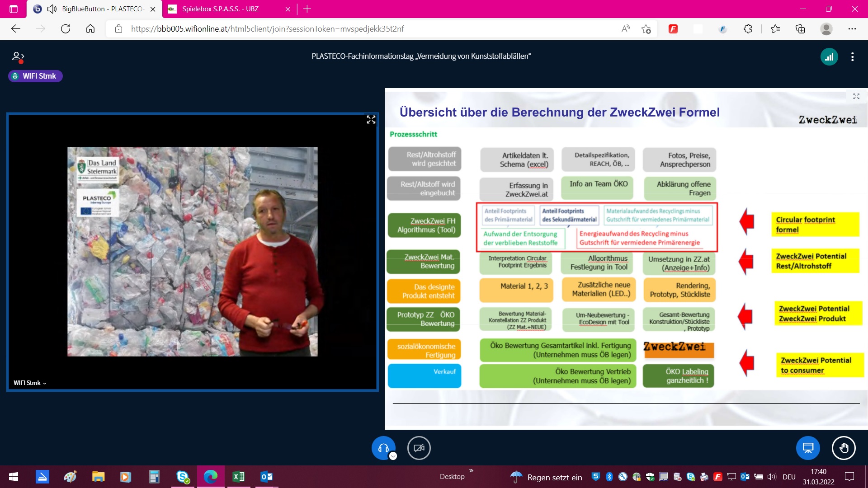View site information lock icon
The height and width of the screenshot is (488, 868).
[118, 29]
